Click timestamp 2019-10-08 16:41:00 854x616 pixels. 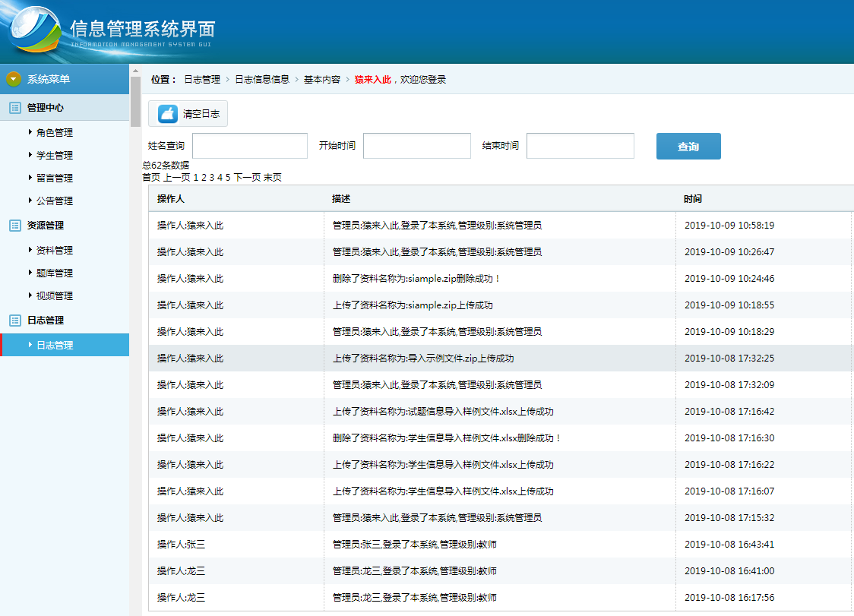(729, 571)
